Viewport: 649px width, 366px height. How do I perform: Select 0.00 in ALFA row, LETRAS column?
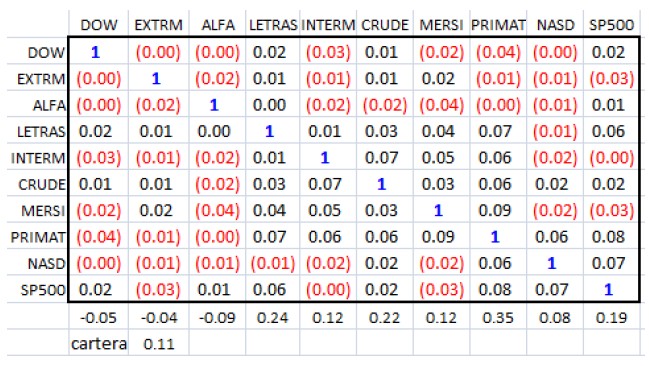tap(273, 105)
